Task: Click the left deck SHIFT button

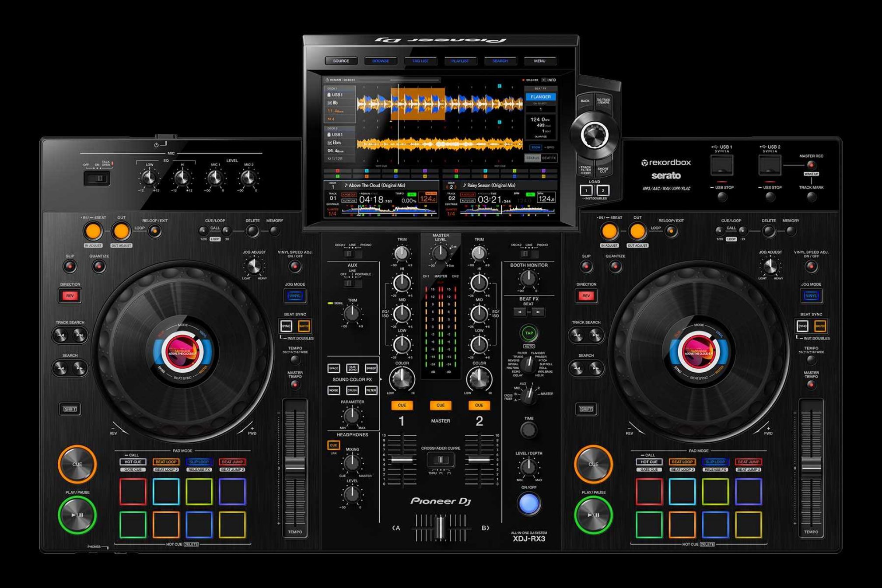Action: tap(70, 409)
